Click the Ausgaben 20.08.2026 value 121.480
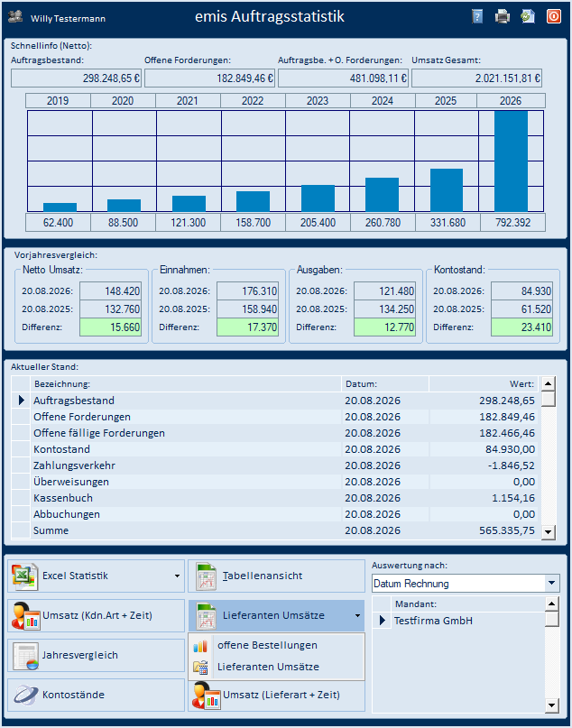 tap(384, 291)
